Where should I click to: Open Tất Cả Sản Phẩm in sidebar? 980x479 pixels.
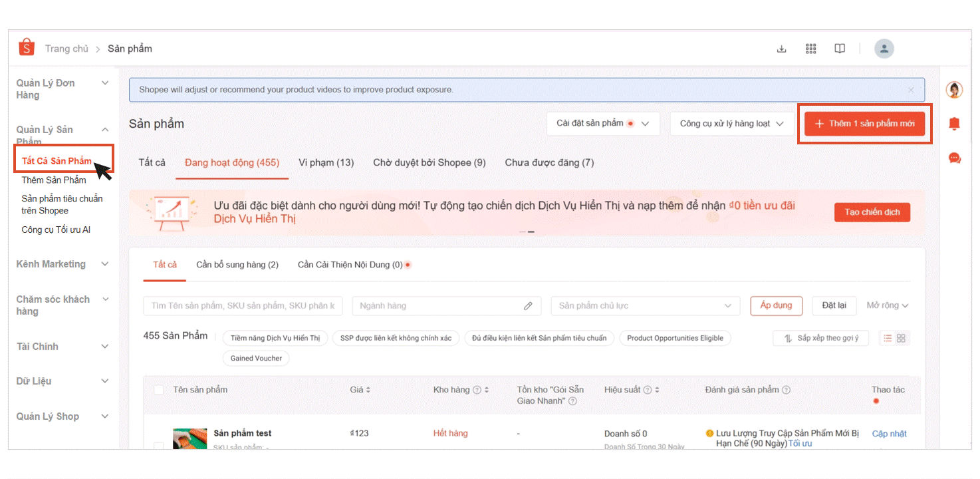57,161
